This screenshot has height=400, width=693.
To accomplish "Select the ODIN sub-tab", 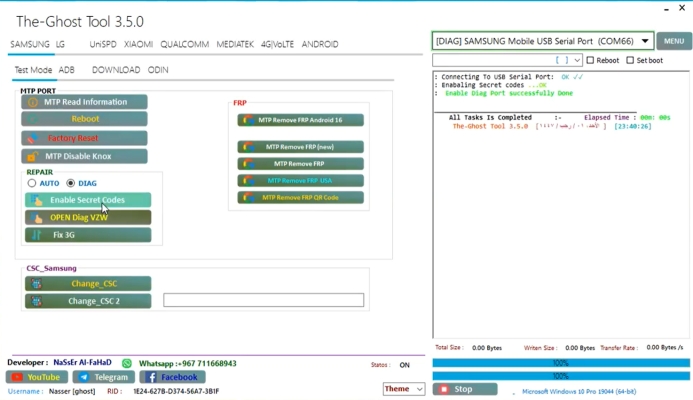I will [x=158, y=70].
